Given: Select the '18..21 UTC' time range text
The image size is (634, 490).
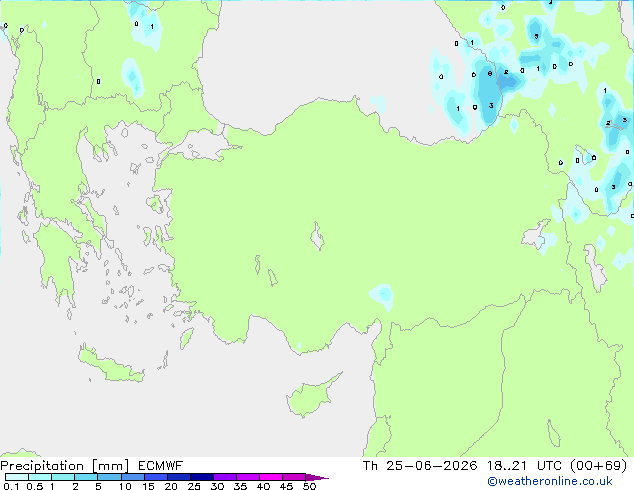Looking at the screenshot, I should [524, 466].
